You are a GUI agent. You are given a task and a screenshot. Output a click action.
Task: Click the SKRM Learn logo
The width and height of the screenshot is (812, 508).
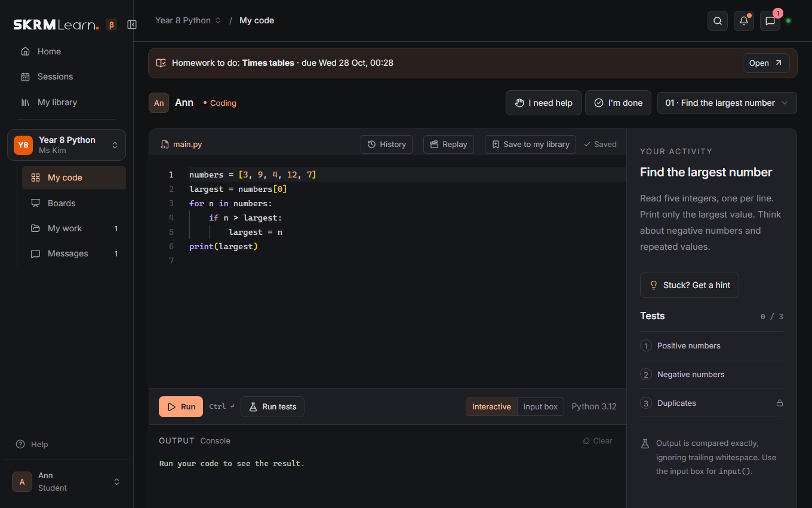(x=56, y=25)
